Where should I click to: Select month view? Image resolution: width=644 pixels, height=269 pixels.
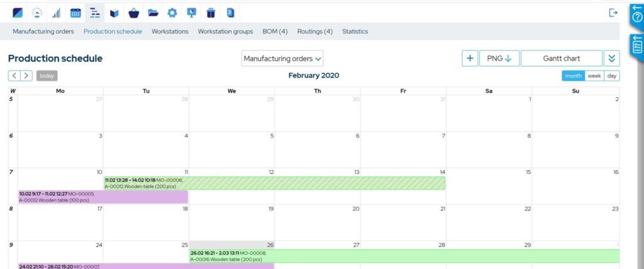pos(573,76)
